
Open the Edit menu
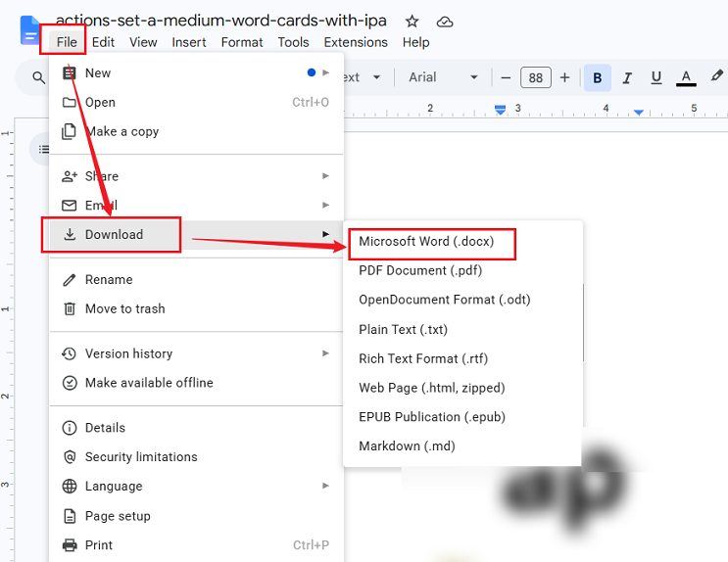[103, 42]
